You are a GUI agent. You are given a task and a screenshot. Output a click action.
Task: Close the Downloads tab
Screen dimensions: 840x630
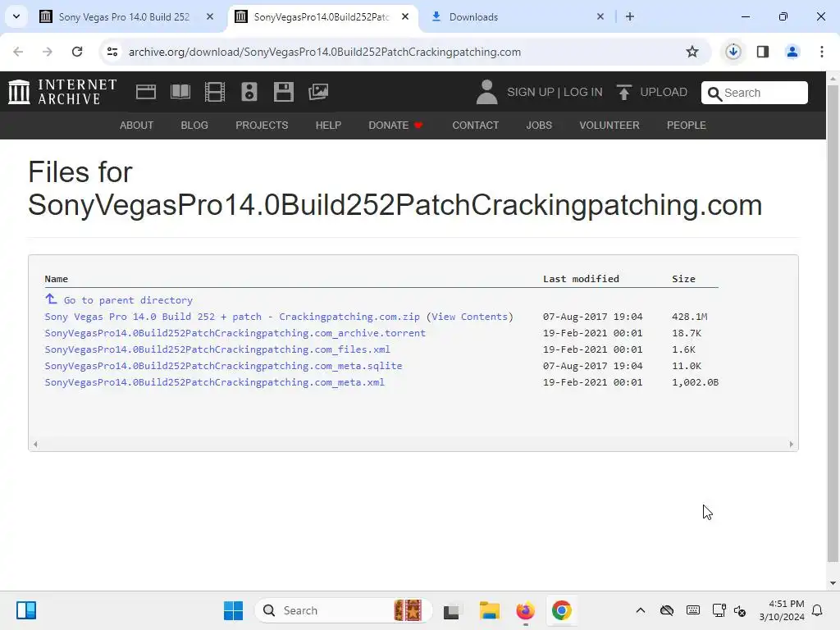click(600, 16)
